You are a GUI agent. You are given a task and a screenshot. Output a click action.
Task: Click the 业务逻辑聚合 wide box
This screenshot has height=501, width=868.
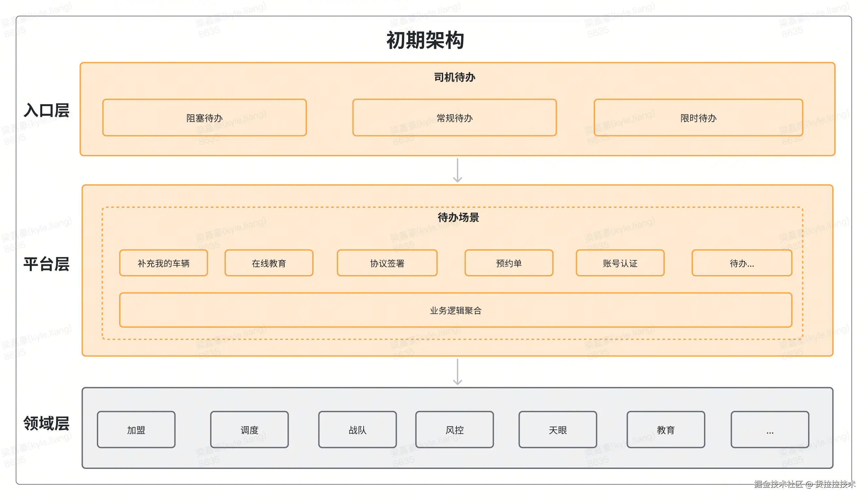click(x=455, y=310)
